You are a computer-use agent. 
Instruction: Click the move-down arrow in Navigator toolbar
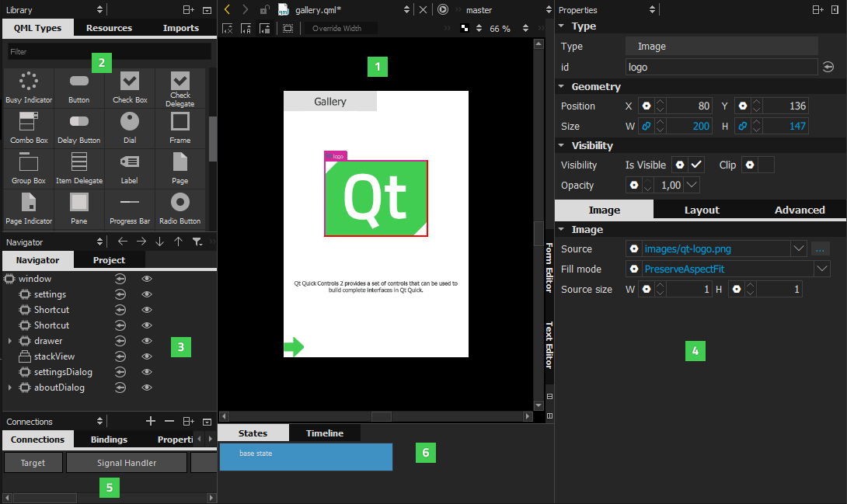coord(161,242)
